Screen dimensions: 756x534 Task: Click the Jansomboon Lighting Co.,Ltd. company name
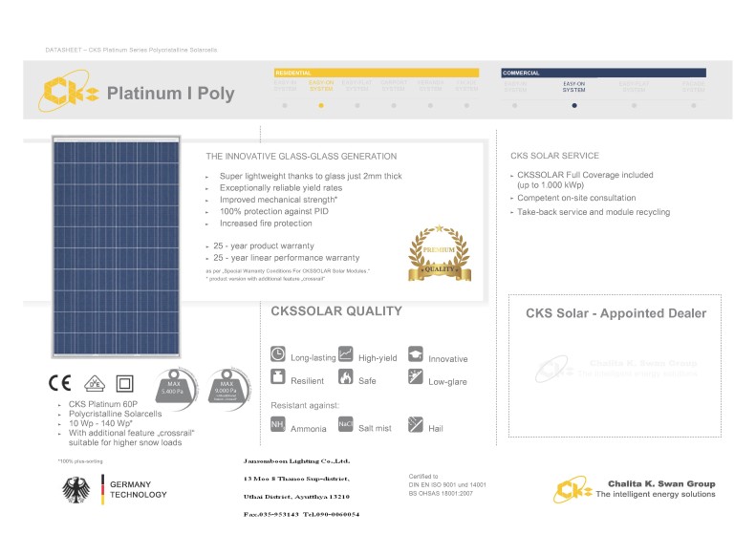click(x=296, y=461)
